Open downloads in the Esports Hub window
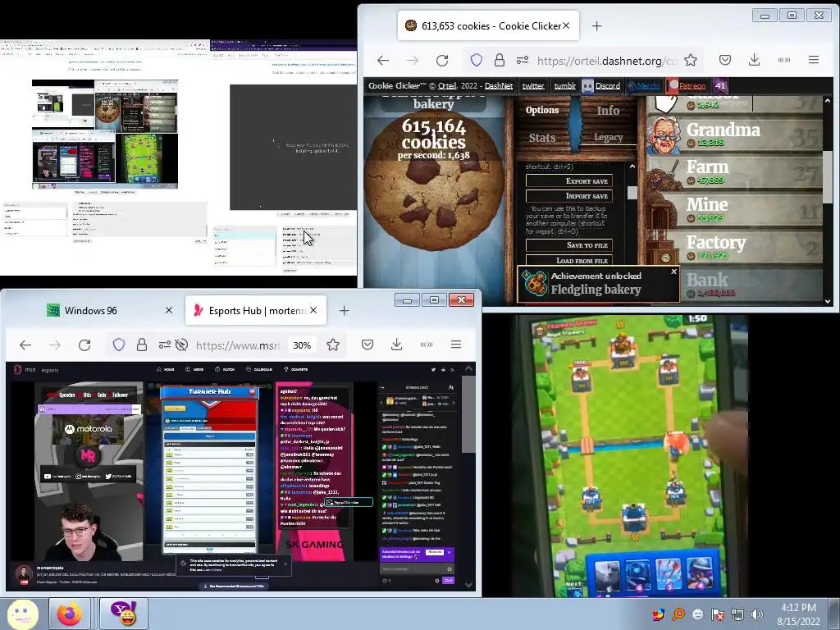Screen dimensions: 840x630 tap(396, 345)
